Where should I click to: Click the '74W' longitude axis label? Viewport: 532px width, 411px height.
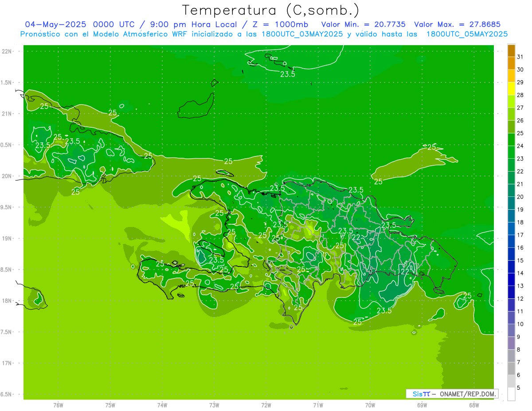point(162,405)
